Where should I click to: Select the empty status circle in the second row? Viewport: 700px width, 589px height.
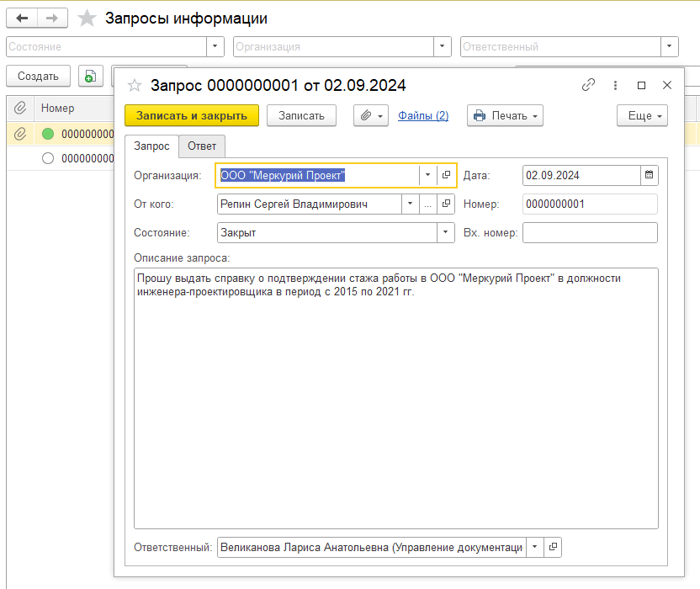click(x=48, y=158)
